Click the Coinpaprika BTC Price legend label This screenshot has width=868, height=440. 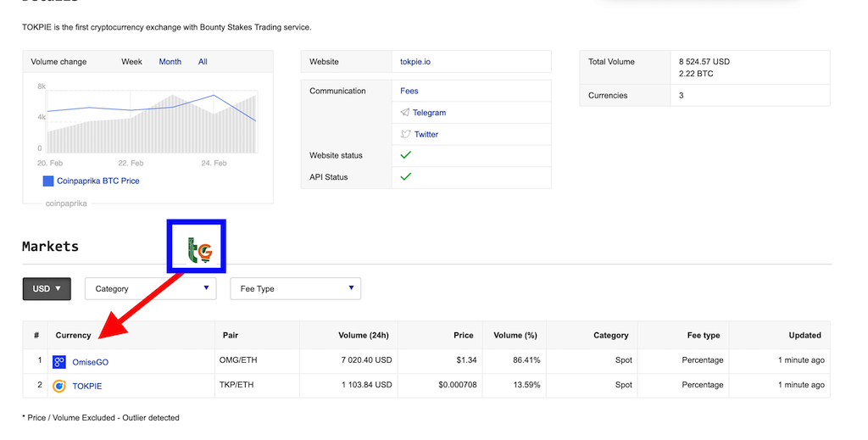(98, 181)
